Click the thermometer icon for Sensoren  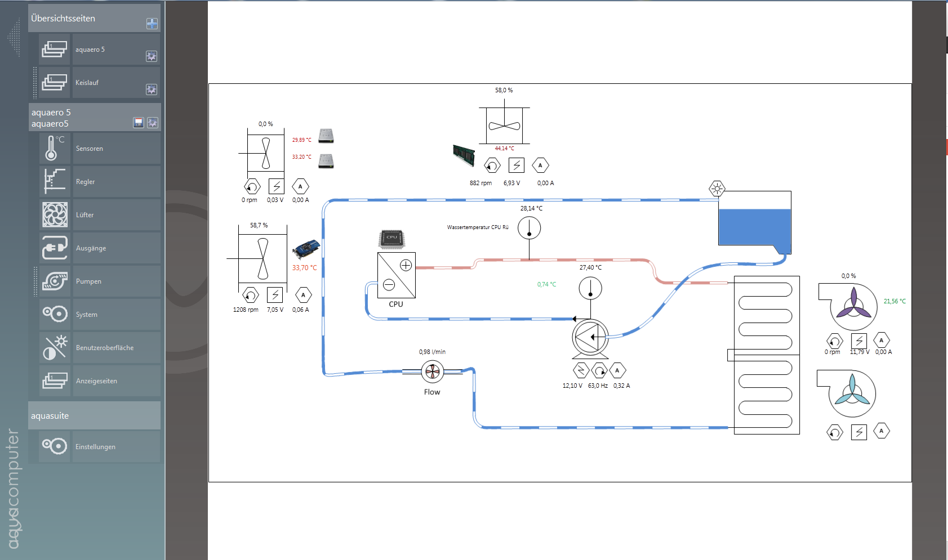pyautogui.click(x=55, y=149)
